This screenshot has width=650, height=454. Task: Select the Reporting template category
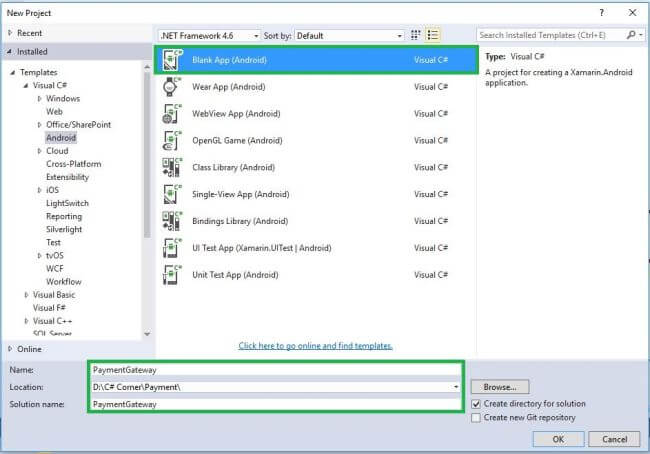click(64, 216)
